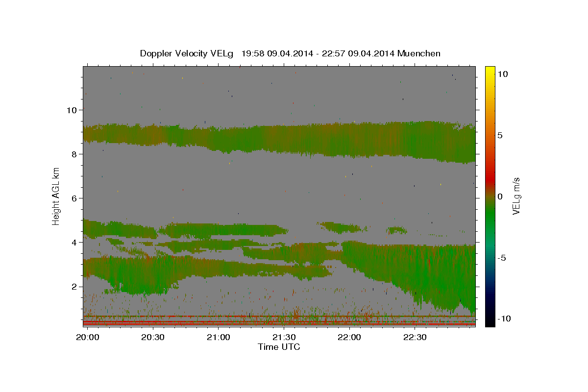Click the height tick label '10'
Screen dimensions: 588x392
[x=71, y=110]
